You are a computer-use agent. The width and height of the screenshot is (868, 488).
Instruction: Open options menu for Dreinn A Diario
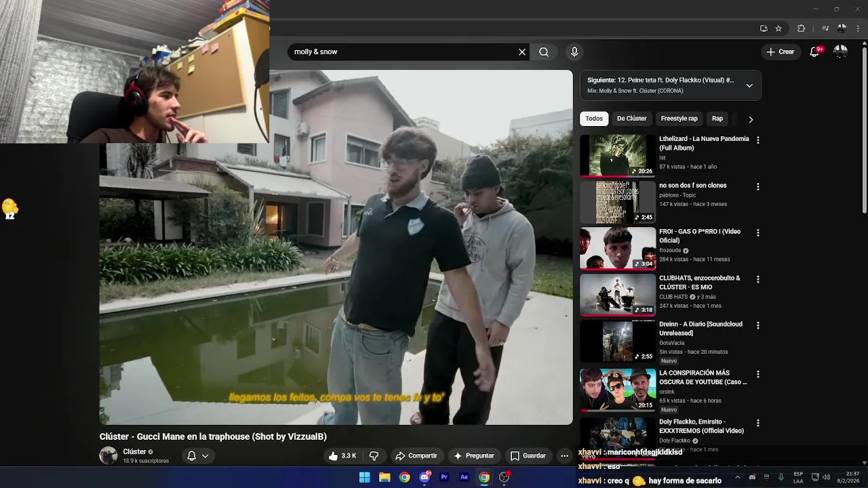[x=758, y=325]
